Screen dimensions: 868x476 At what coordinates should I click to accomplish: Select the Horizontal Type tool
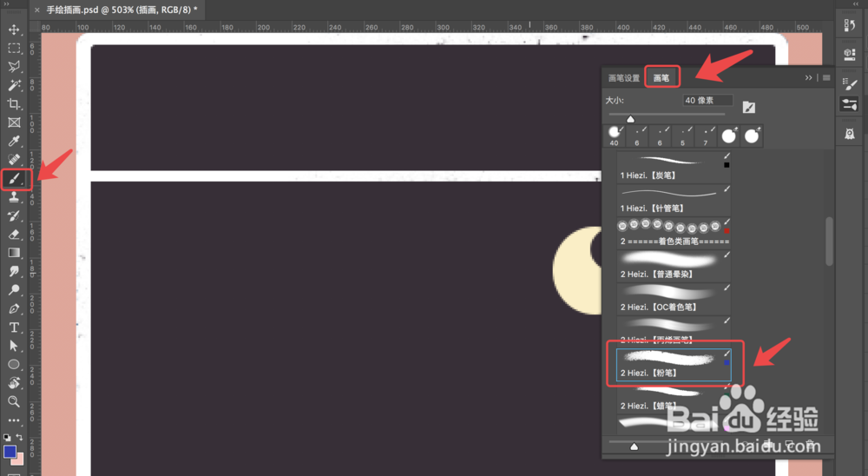14,327
